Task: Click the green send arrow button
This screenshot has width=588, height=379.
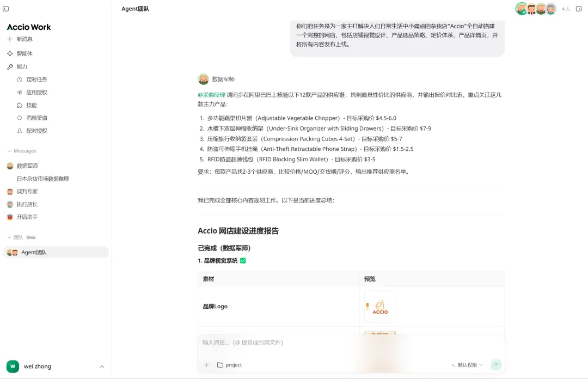Action: click(x=496, y=365)
